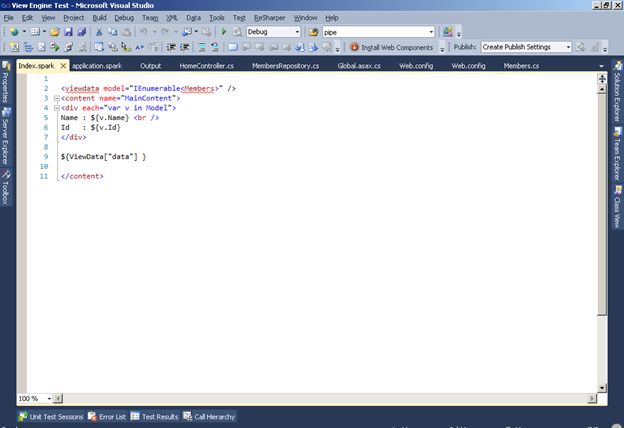Click the closing </content> tag line
The height and width of the screenshot is (428, 624).
point(82,176)
